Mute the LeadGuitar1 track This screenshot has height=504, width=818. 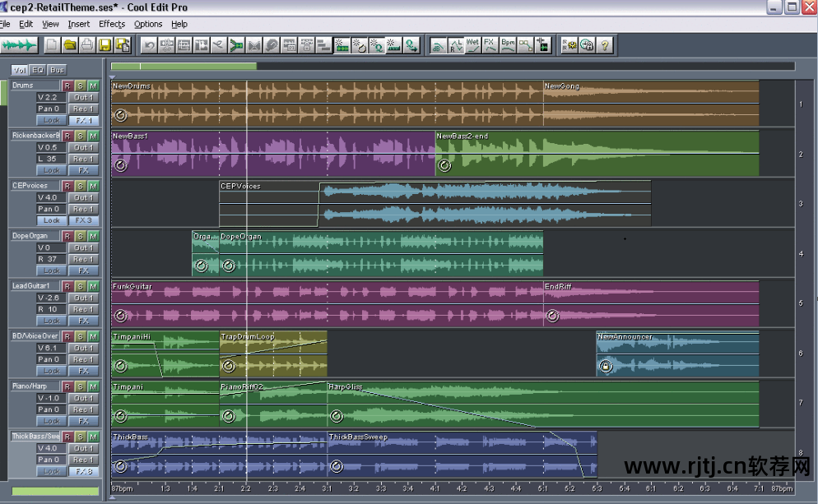tap(93, 286)
